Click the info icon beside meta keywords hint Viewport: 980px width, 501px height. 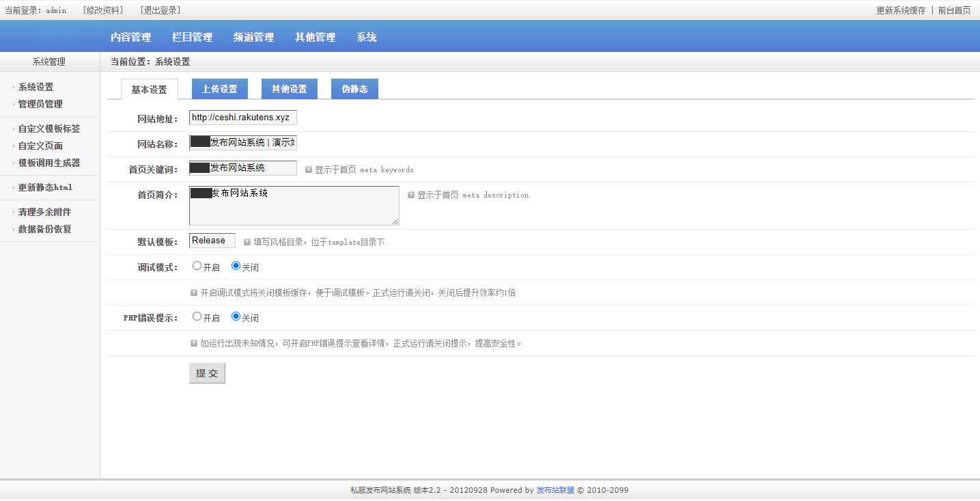click(309, 170)
